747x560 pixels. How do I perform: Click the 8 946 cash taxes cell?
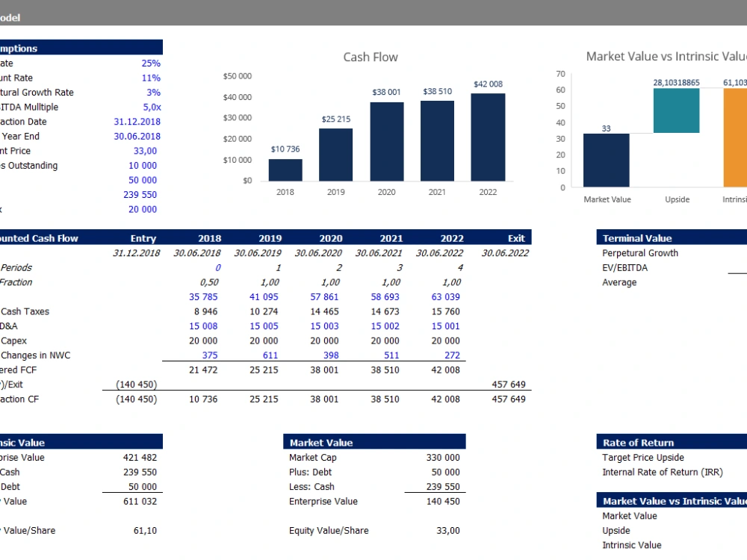click(x=205, y=312)
